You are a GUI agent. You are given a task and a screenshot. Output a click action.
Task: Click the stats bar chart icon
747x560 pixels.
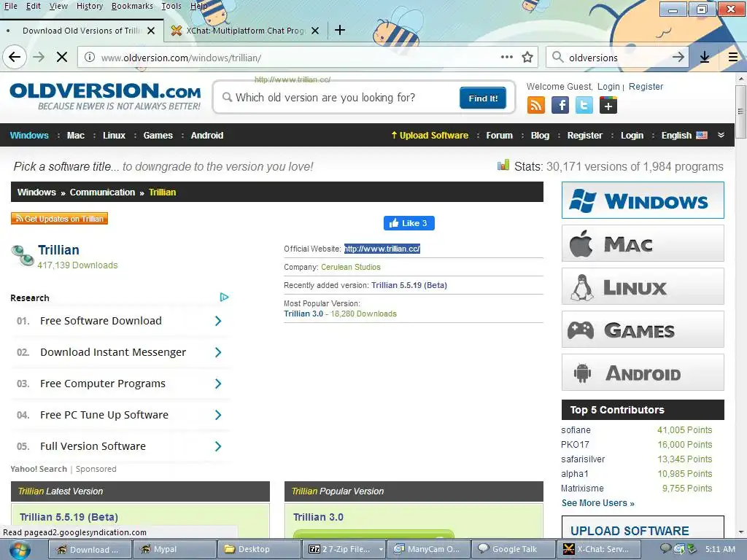pyautogui.click(x=503, y=166)
